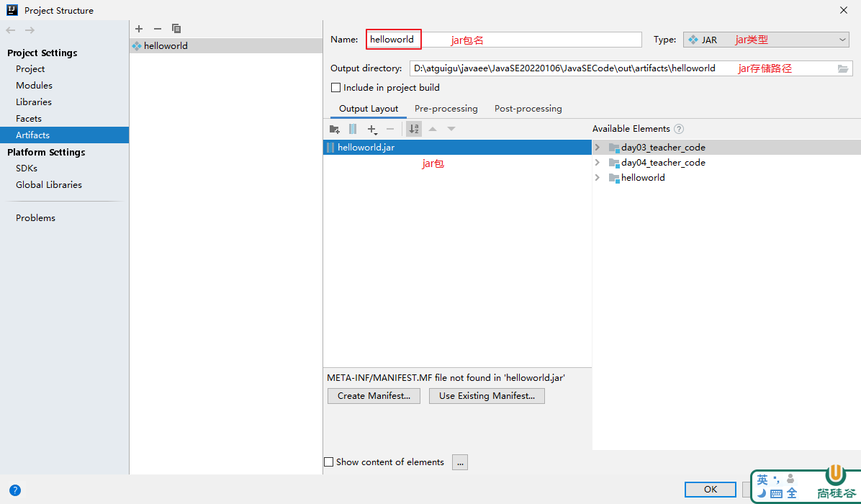Switch to the Pre-processing tab
861x504 pixels.
point(446,109)
